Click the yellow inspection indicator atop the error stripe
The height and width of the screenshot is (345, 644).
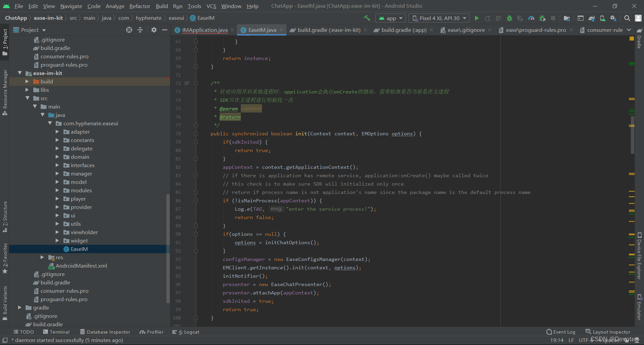tap(632, 39)
